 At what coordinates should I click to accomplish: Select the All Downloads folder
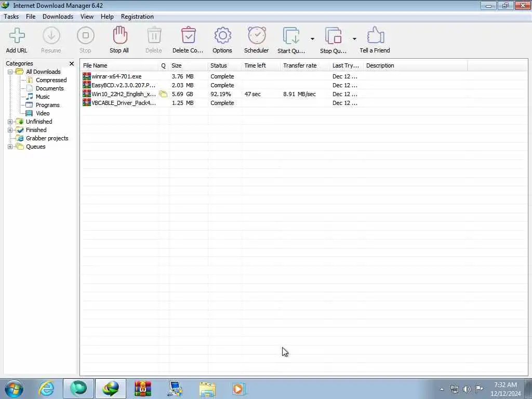point(43,72)
